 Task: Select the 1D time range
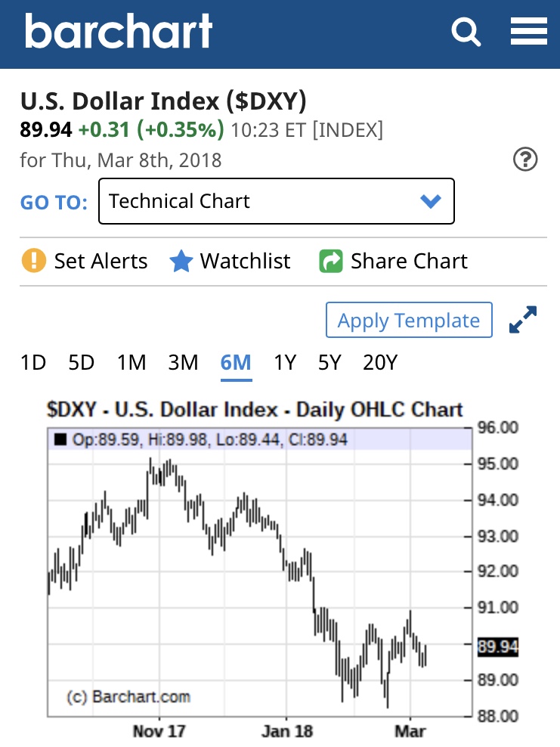[33, 363]
